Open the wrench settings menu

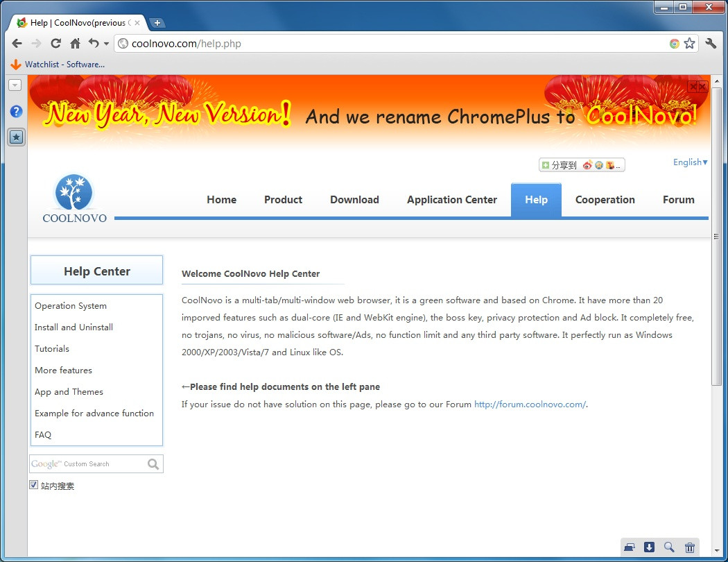(x=711, y=44)
